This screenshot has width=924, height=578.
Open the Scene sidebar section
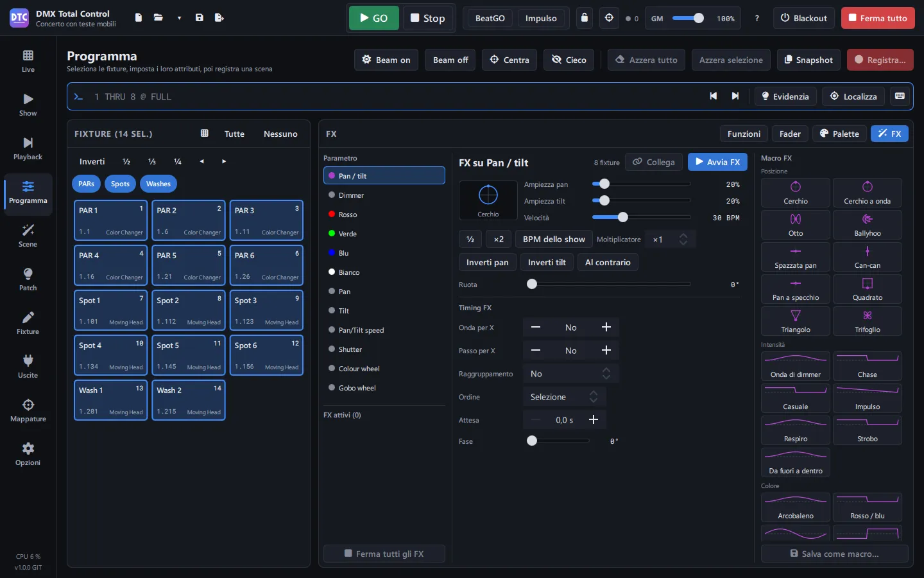(28, 236)
